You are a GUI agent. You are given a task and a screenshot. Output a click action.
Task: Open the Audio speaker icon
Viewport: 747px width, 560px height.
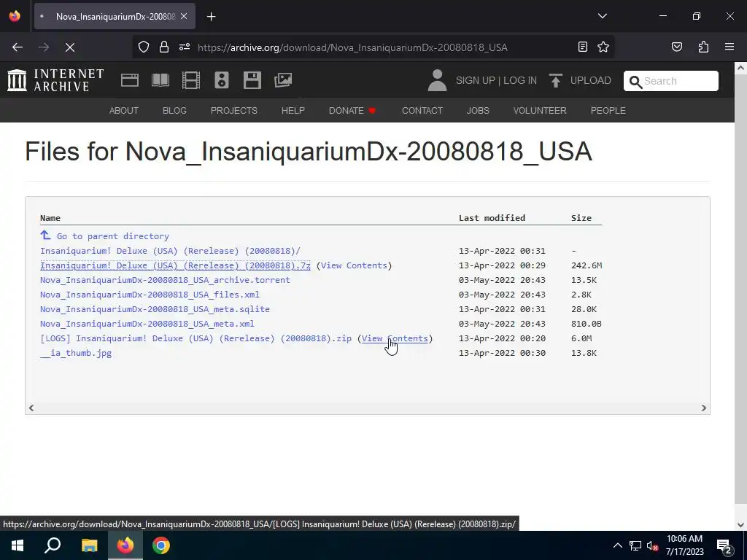pos(222,80)
